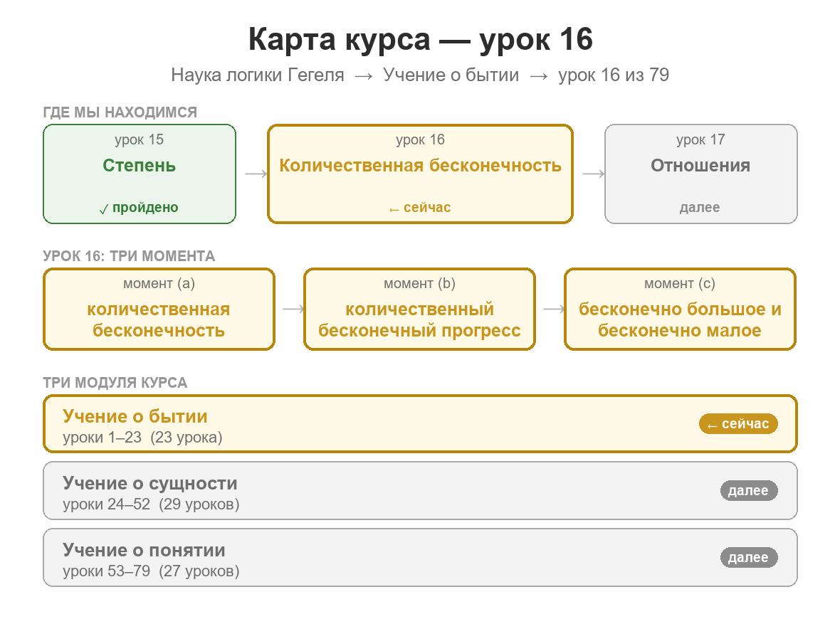Click the сейчас badge in Учение о бытии
This screenshot has width=840, height=619.
click(x=738, y=423)
